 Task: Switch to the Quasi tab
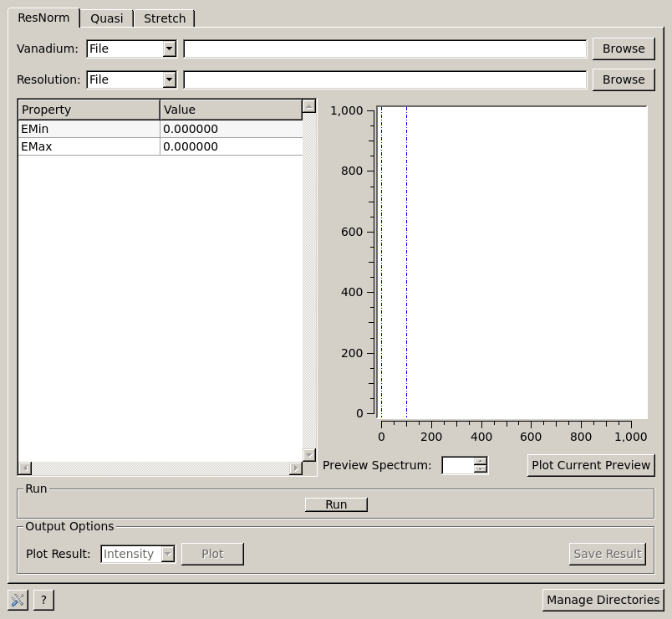point(106,18)
